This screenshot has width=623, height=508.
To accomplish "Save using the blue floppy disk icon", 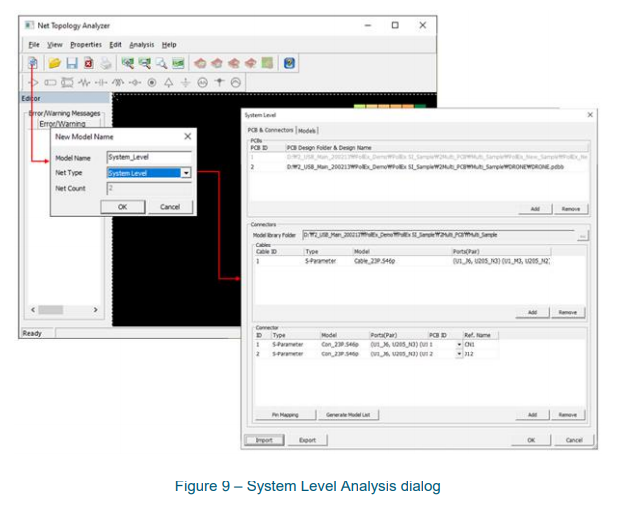I will [72, 63].
